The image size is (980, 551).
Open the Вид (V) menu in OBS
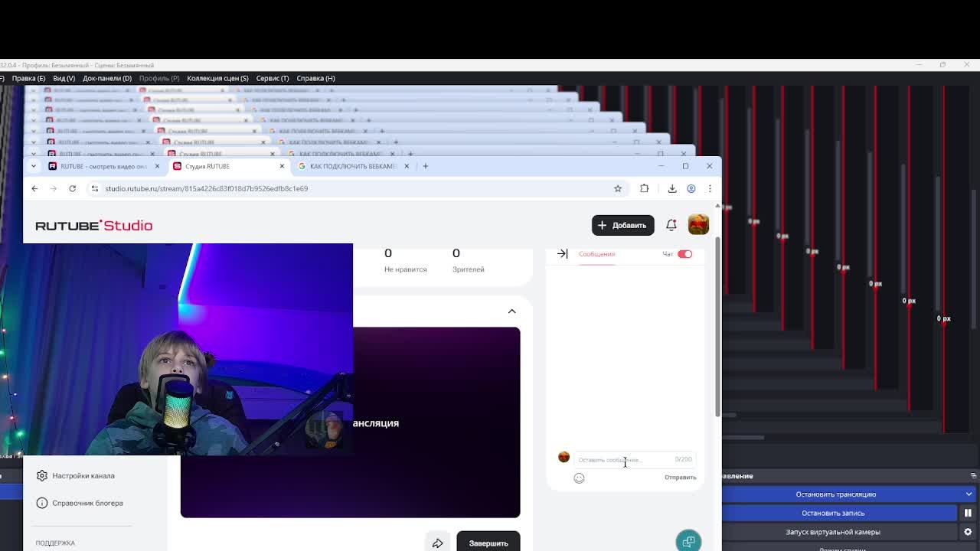[x=64, y=78]
